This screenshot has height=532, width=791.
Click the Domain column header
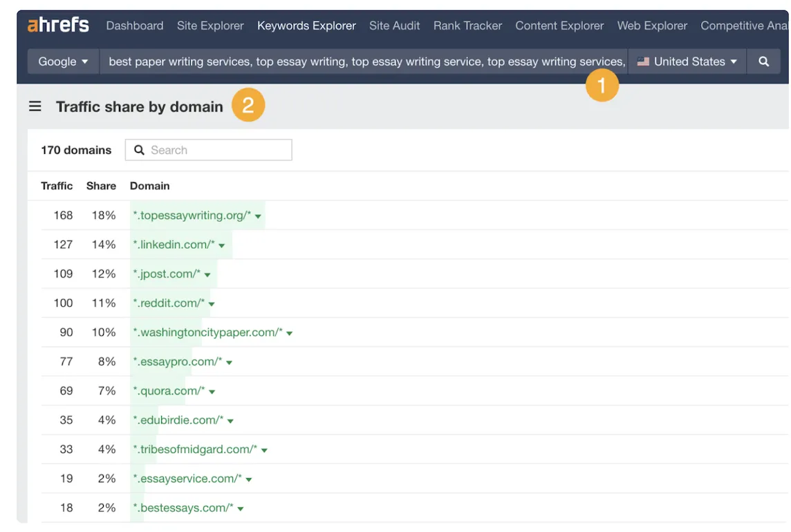(x=150, y=186)
